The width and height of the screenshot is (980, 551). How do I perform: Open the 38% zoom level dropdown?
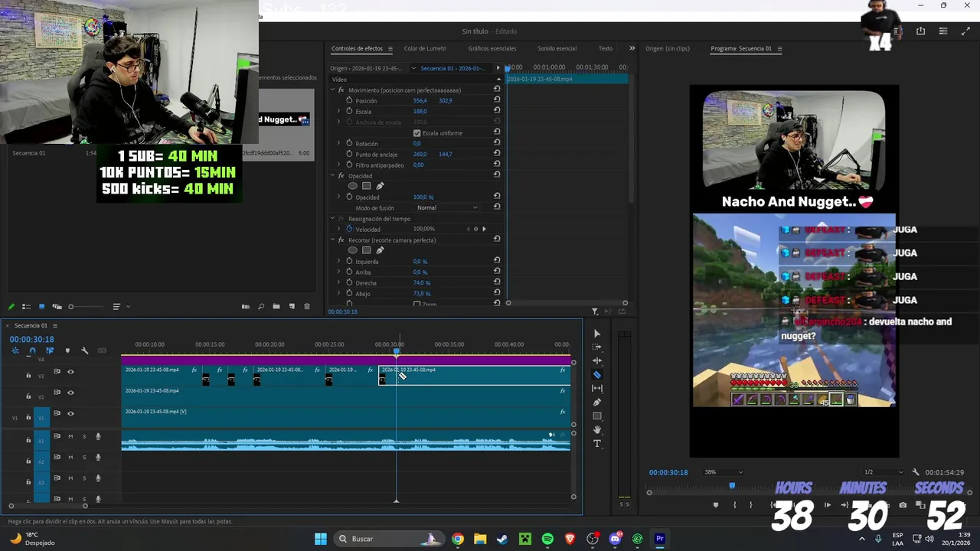(724, 472)
